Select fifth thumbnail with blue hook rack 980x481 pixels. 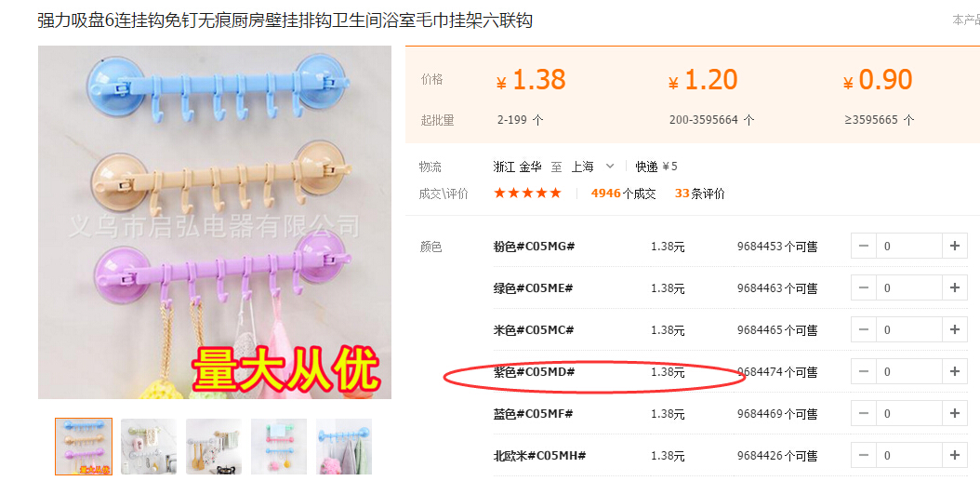(344, 447)
